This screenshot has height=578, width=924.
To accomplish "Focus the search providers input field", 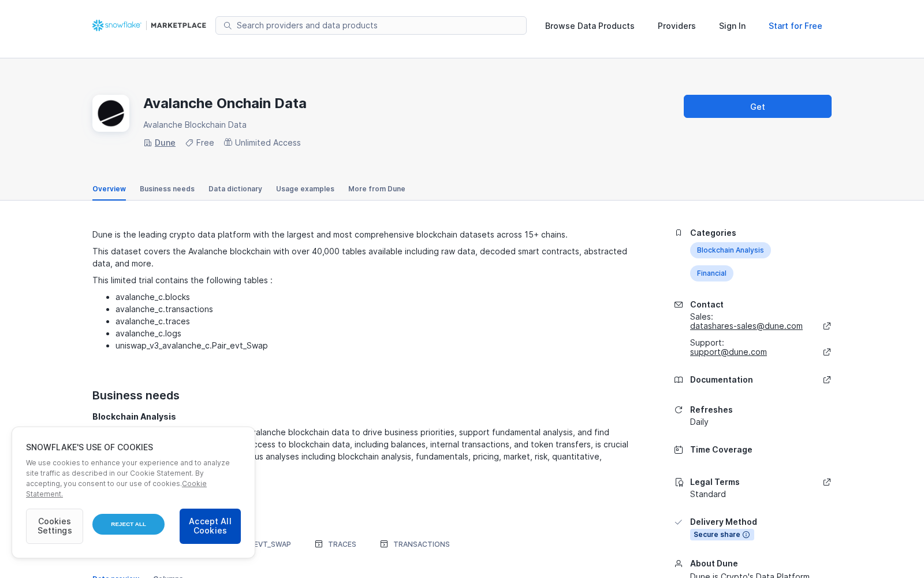I will [371, 25].
